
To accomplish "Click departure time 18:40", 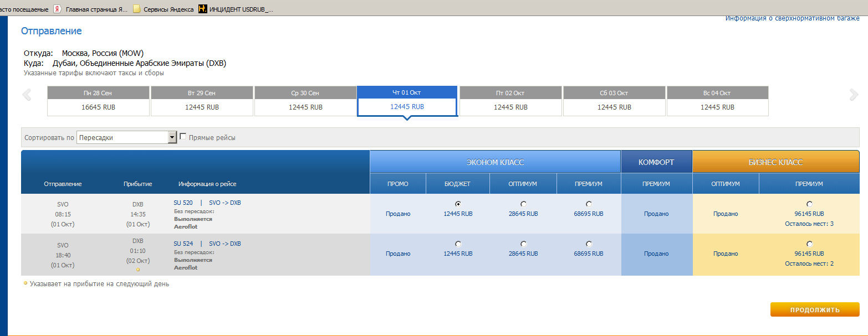I will [x=63, y=255].
